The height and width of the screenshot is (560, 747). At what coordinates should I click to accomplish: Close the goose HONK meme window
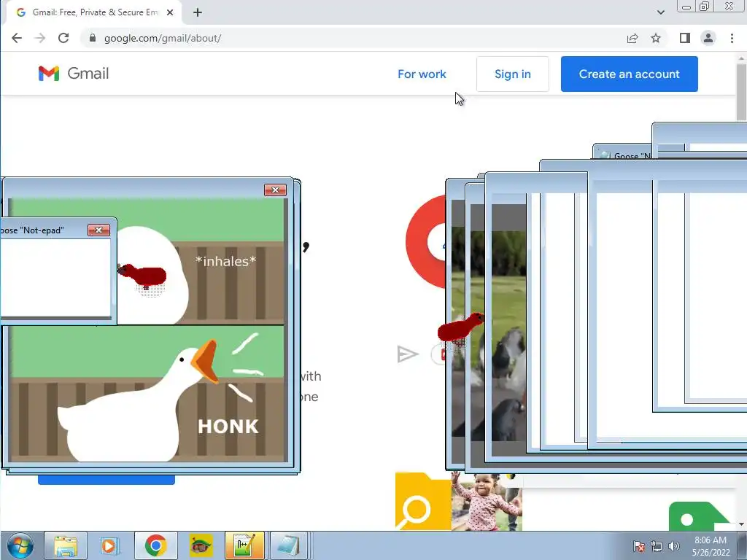[275, 190]
